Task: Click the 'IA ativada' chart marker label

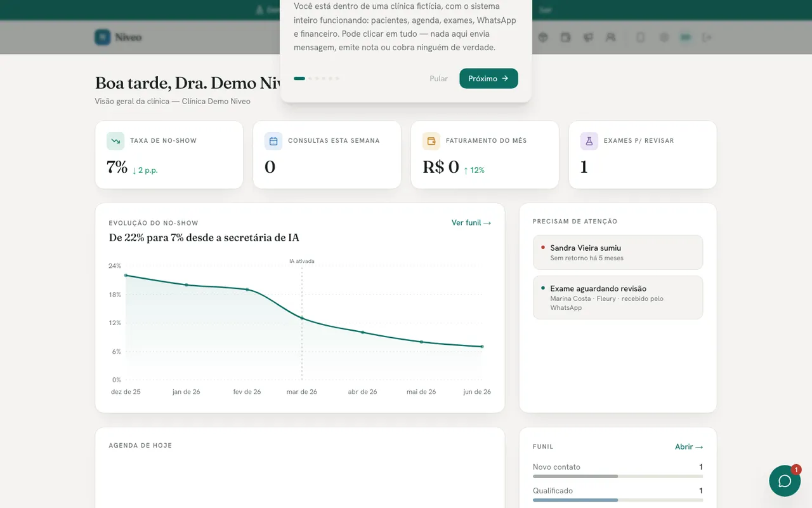Action: click(x=302, y=261)
